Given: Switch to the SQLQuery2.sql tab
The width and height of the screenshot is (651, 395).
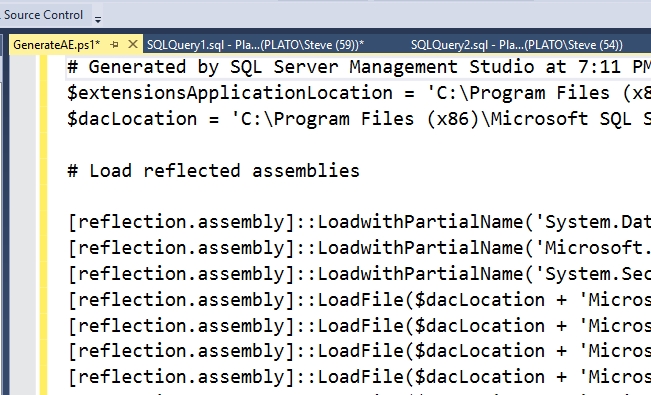Looking at the screenshot, I should (x=516, y=44).
